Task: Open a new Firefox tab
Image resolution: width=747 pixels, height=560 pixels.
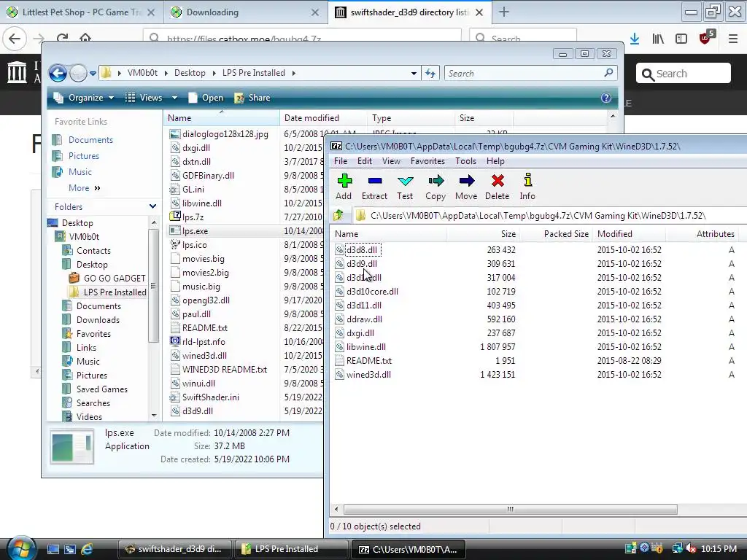Action: (x=504, y=12)
